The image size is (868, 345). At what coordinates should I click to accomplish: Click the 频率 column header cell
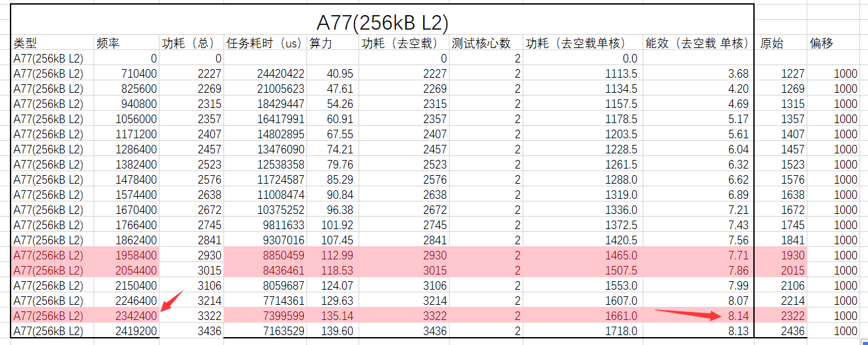click(x=126, y=43)
